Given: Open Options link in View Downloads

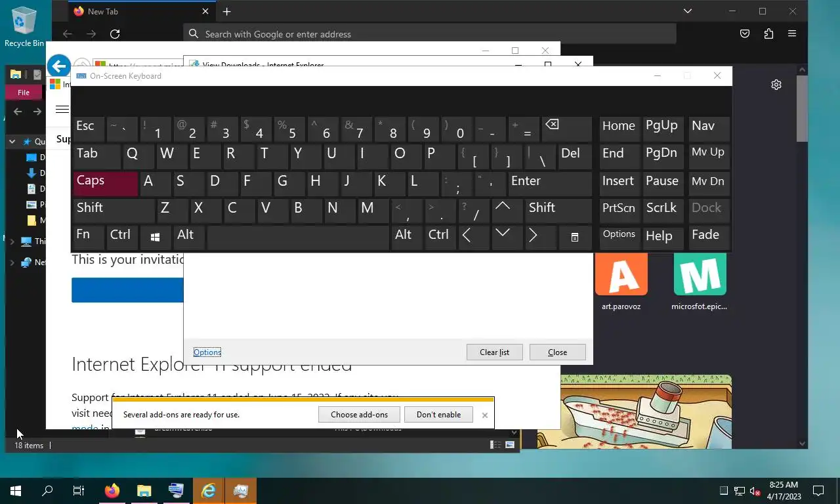Looking at the screenshot, I should coord(207,352).
